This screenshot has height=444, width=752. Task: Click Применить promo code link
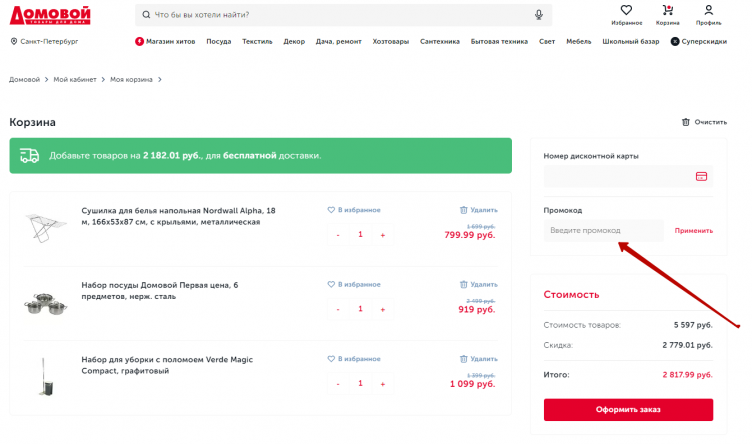click(x=693, y=231)
